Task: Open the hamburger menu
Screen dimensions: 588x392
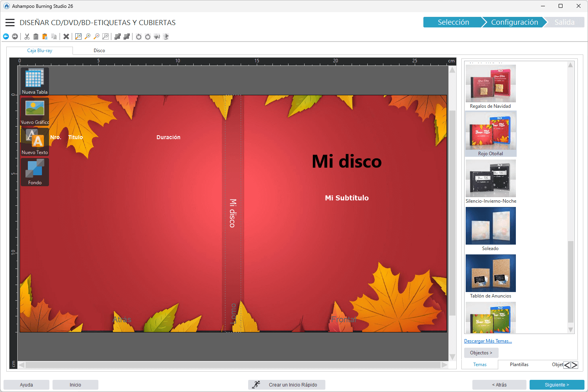Action: tap(10, 23)
